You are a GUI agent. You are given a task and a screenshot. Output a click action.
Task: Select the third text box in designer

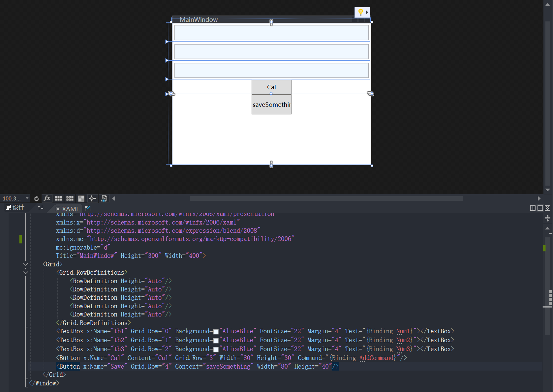[271, 70]
